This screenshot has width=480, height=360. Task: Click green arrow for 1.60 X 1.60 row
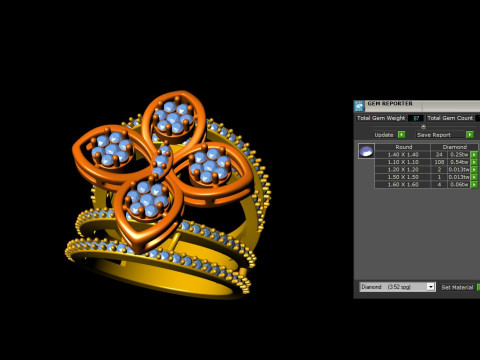[474, 185]
